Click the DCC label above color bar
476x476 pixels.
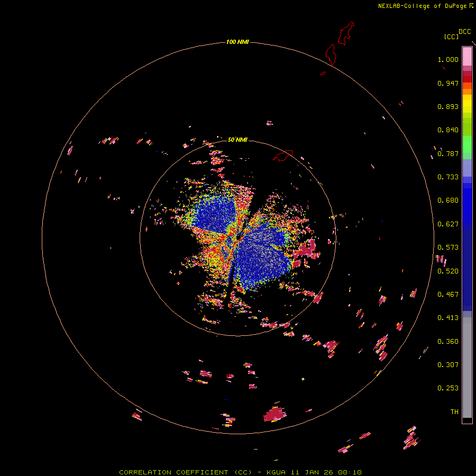click(x=465, y=32)
